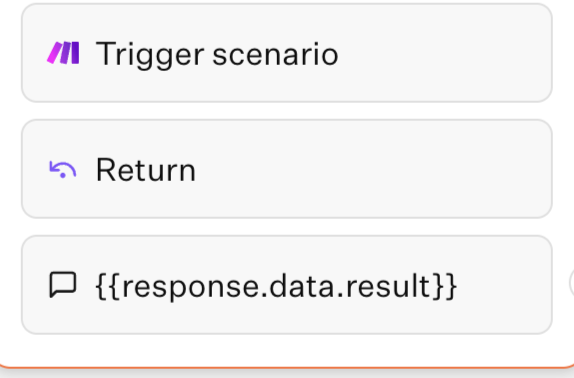Click the partial round handle beside response card

coord(571,283)
